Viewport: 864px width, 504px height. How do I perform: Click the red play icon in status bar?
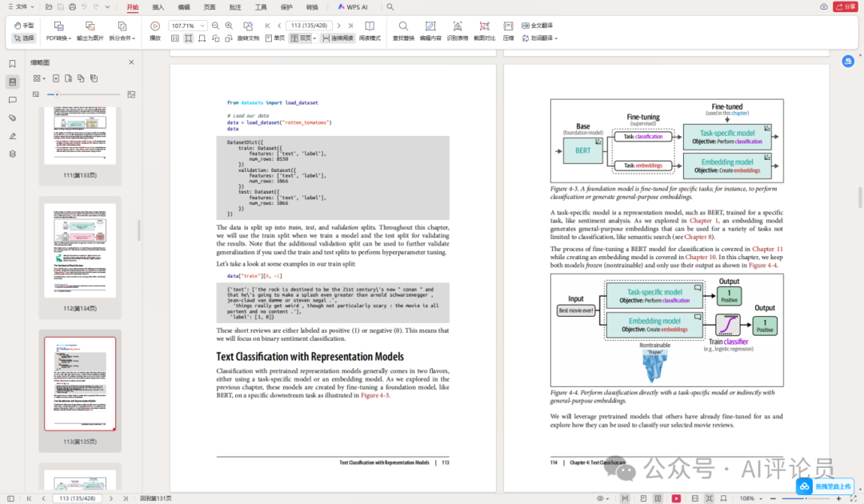click(676, 498)
